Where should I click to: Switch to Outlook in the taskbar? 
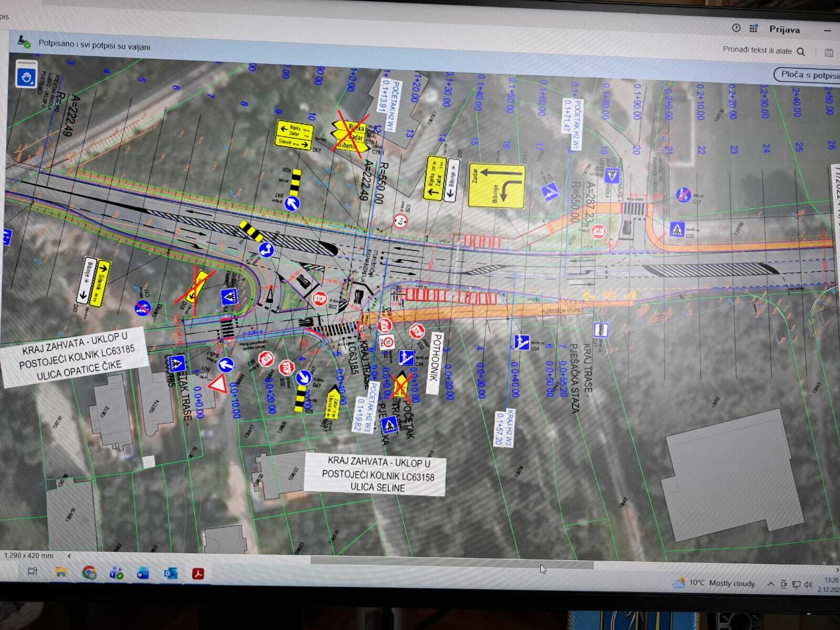170,574
